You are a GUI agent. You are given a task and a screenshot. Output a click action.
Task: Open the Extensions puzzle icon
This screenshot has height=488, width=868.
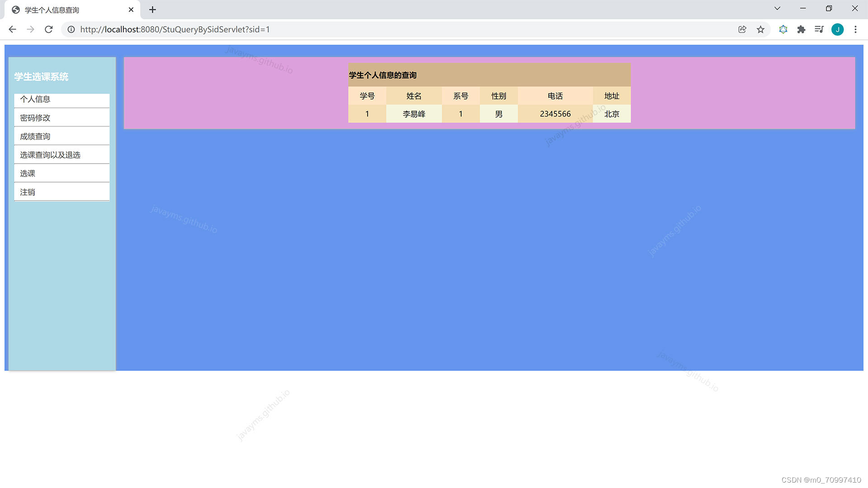(x=801, y=29)
